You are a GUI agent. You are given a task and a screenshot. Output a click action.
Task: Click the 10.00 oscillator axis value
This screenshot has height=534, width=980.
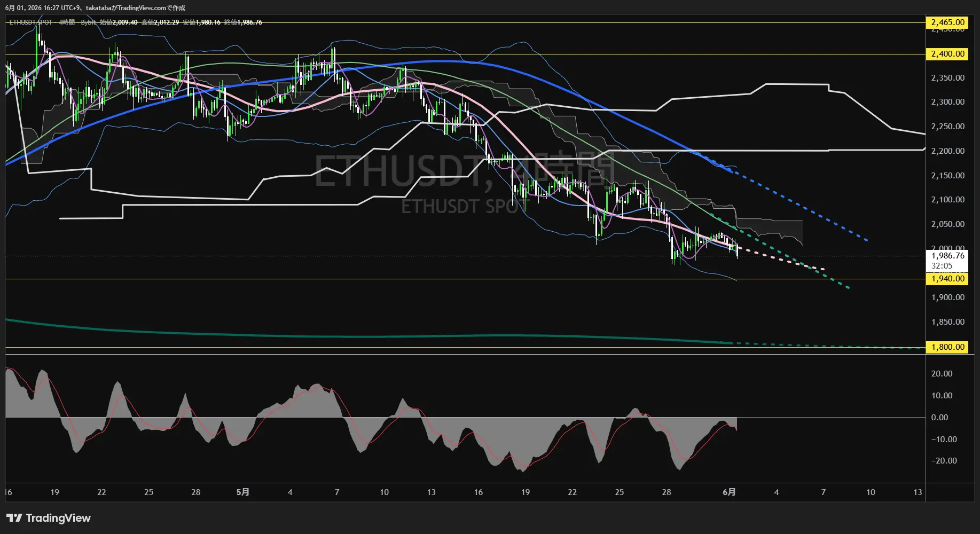coord(942,396)
